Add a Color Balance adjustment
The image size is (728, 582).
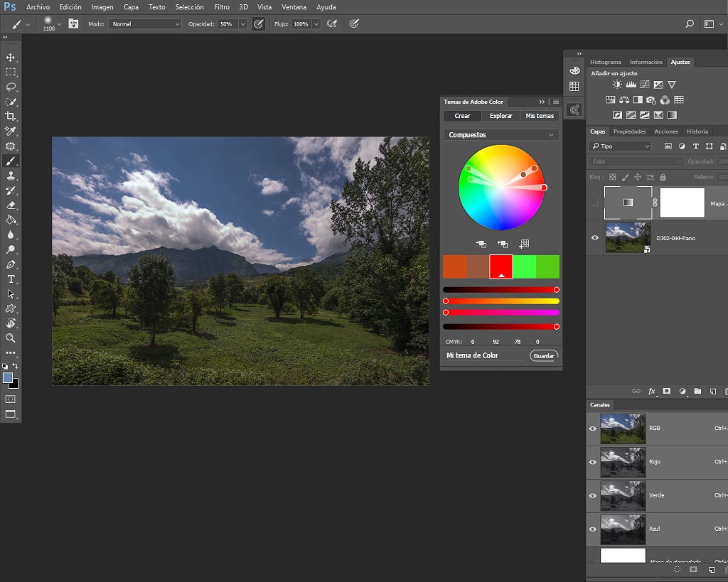click(x=624, y=99)
